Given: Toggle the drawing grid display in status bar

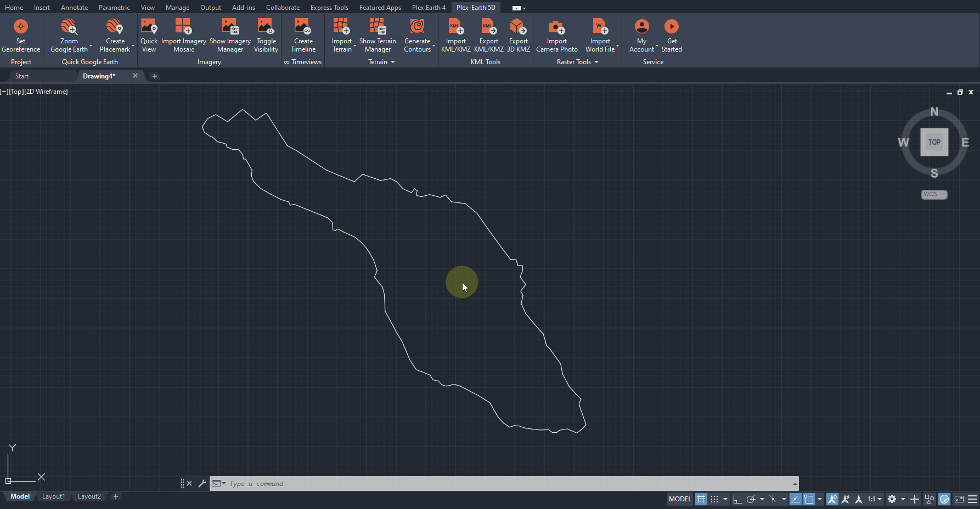Looking at the screenshot, I should click(701, 499).
